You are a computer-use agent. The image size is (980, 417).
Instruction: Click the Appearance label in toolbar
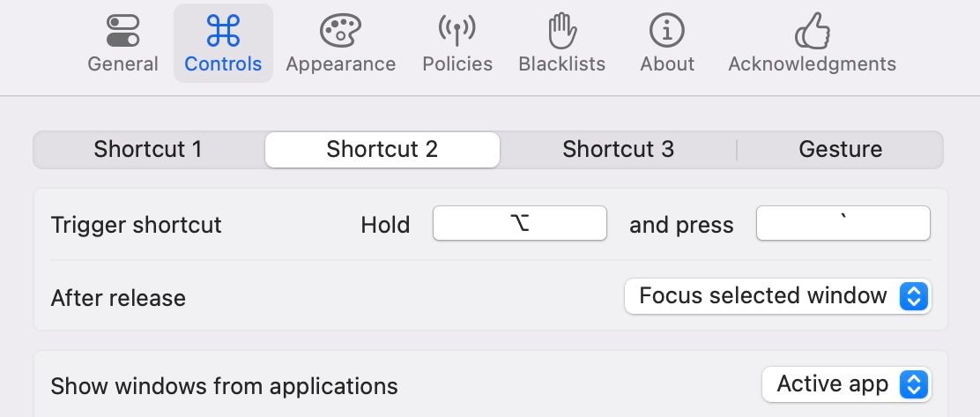coord(340,64)
